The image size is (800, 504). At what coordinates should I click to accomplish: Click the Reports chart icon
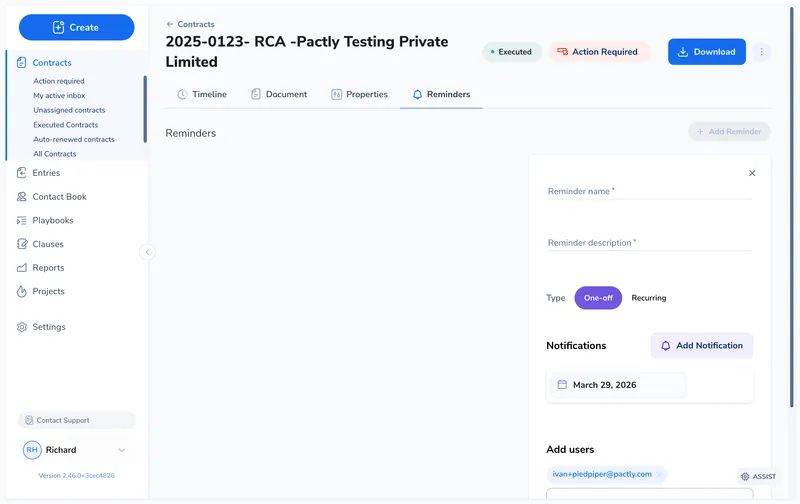point(22,268)
